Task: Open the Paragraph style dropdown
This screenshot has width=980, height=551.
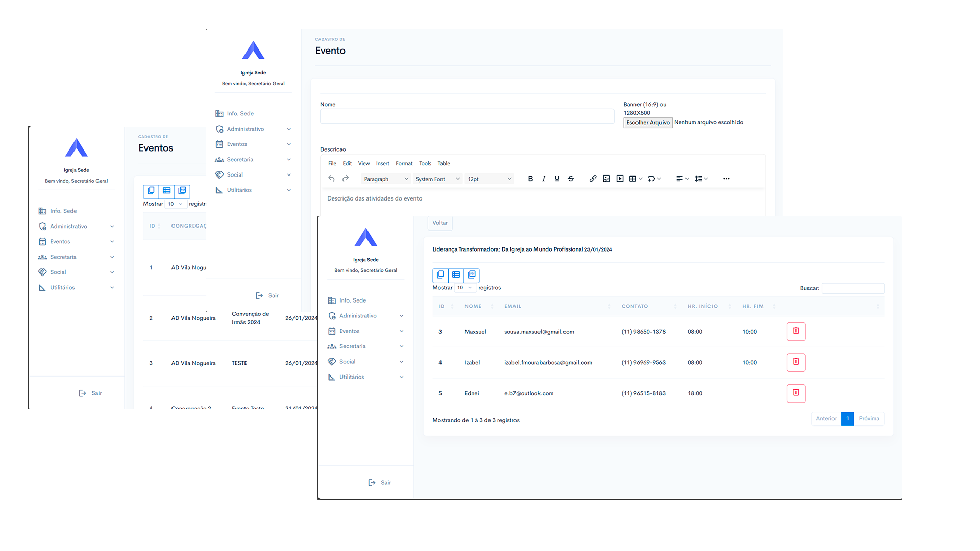Action: pos(385,179)
